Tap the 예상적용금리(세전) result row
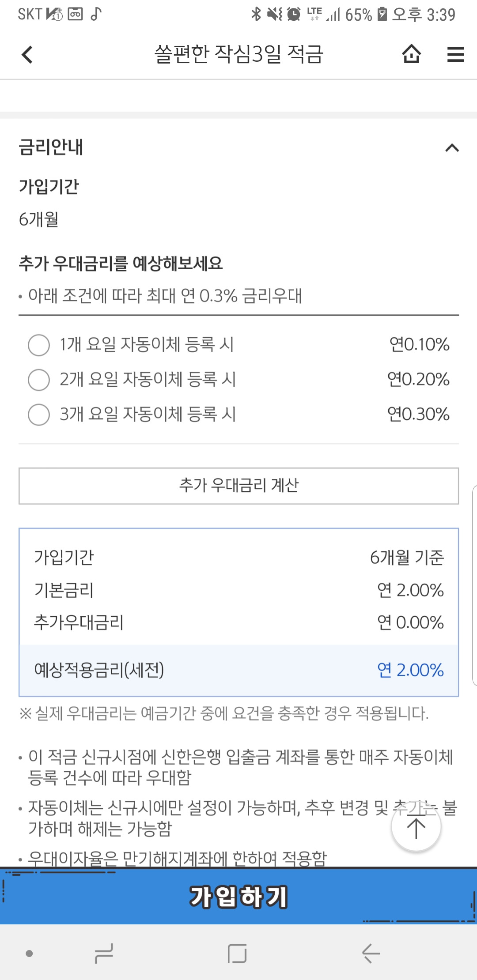The width and height of the screenshot is (477, 980). click(x=238, y=670)
